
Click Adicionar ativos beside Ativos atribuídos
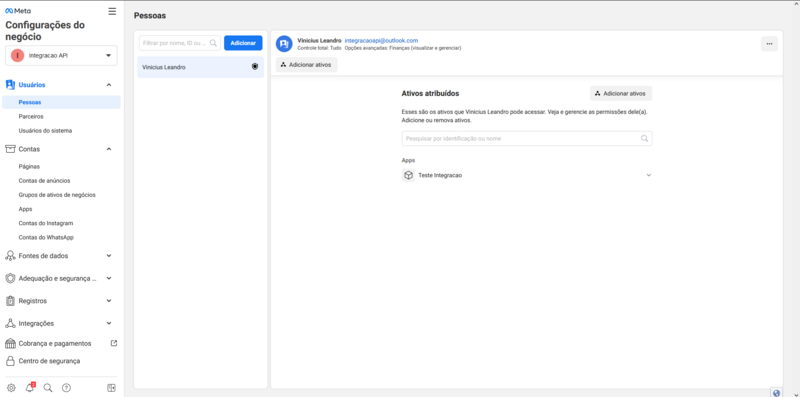click(621, 93)
